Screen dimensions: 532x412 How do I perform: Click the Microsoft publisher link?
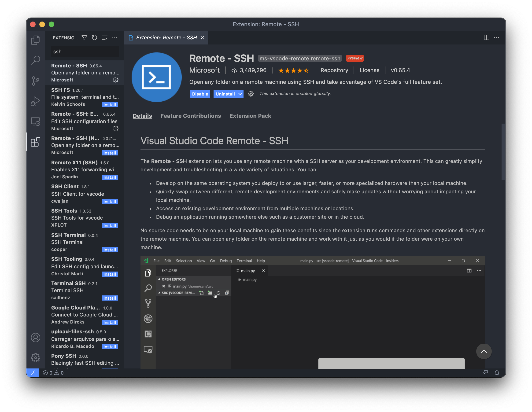click(204, 70)
